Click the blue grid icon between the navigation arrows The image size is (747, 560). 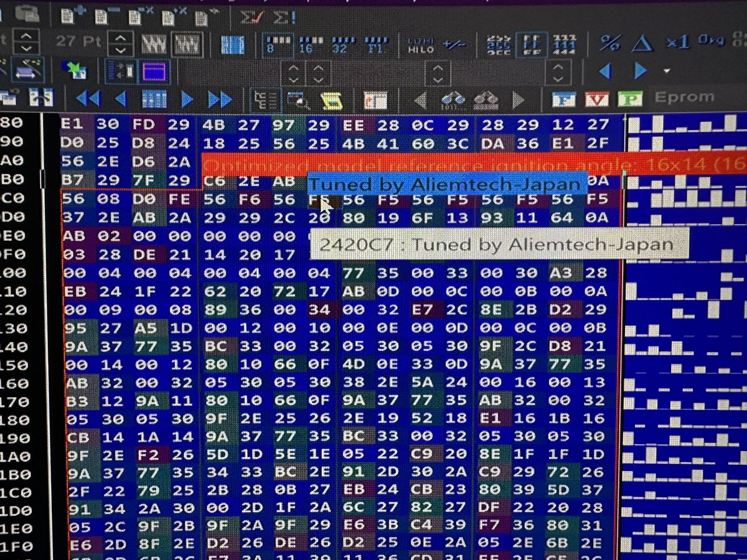(x=154, y=98)
